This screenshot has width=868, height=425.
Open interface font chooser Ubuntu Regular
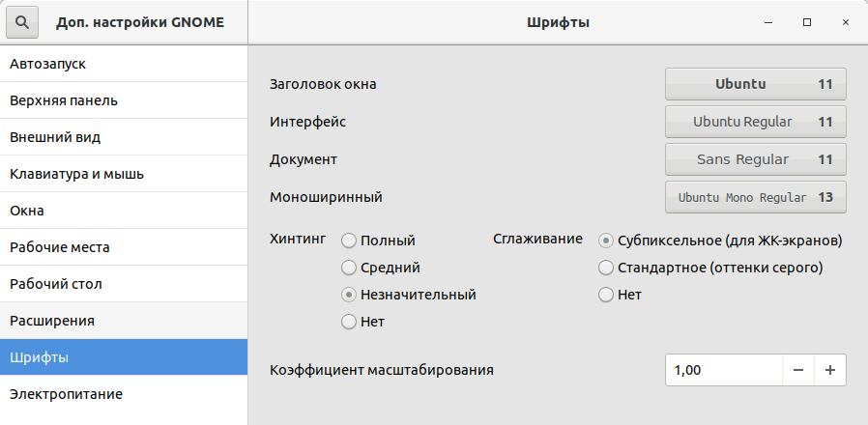pos(755,122)
